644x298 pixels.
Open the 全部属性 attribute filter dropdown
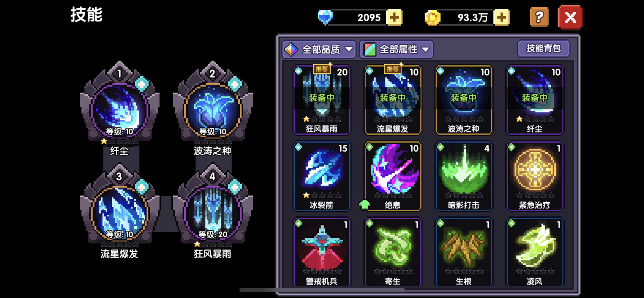[396, 49]
